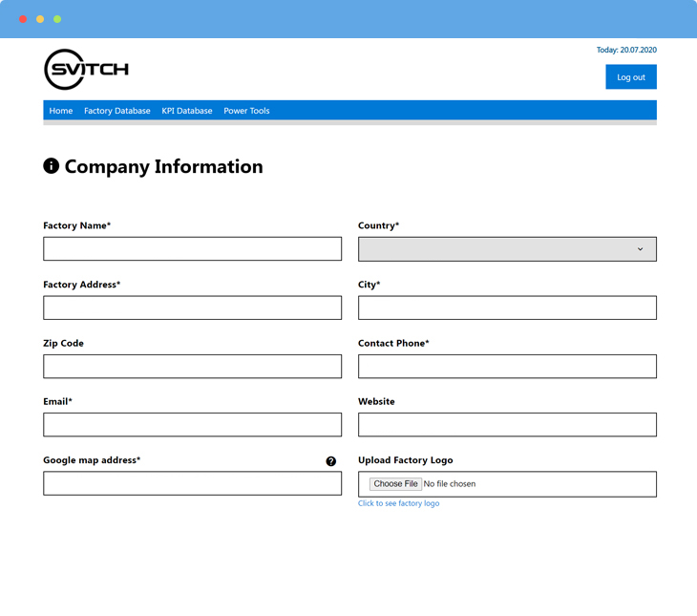Click the City input field
697x616 pixels.
tap(507, 308)
